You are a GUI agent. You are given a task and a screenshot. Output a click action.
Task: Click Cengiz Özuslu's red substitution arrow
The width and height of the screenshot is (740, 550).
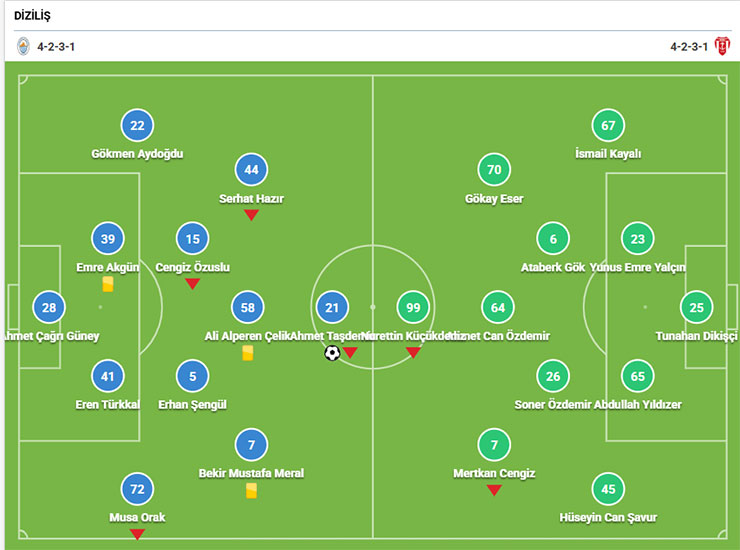193,284
